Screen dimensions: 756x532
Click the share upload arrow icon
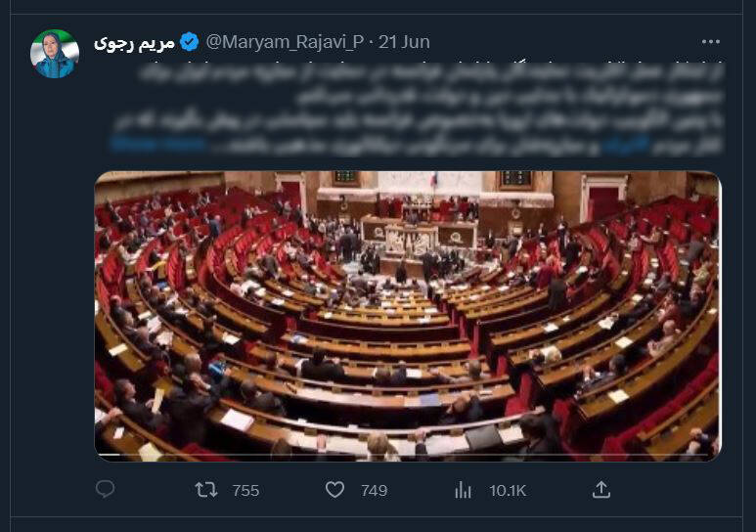coord(601,490)
